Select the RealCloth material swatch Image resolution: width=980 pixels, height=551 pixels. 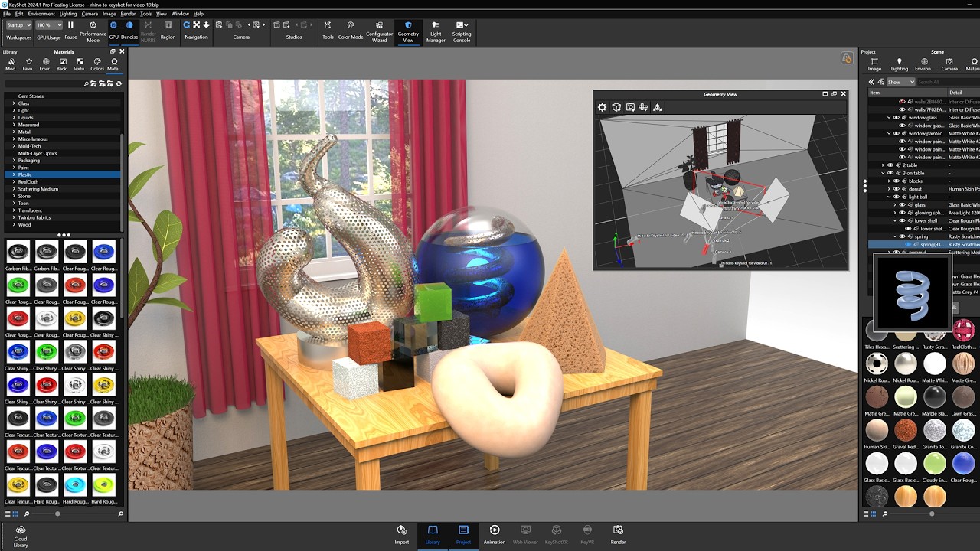(x=964, y=334)
